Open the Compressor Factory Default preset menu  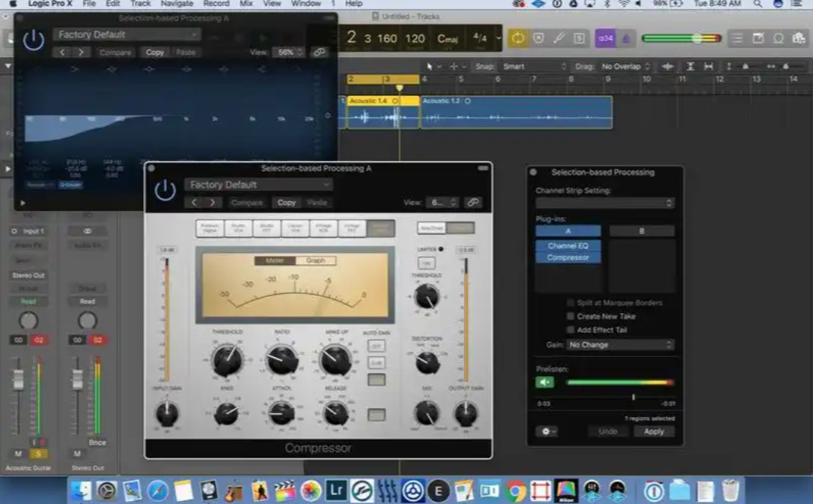[x=258, y=184]
